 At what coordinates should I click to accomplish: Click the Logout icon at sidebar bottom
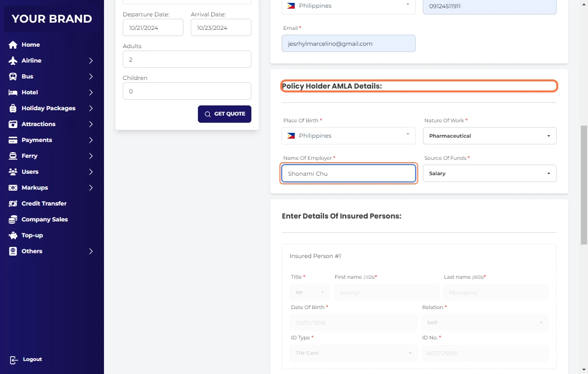click(x=14, y=360)
